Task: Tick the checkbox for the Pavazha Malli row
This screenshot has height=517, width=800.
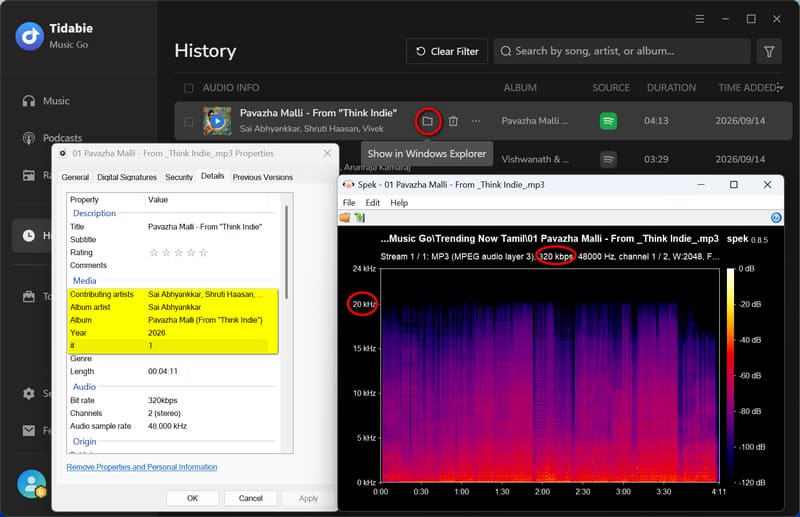Action: (188, 121)
